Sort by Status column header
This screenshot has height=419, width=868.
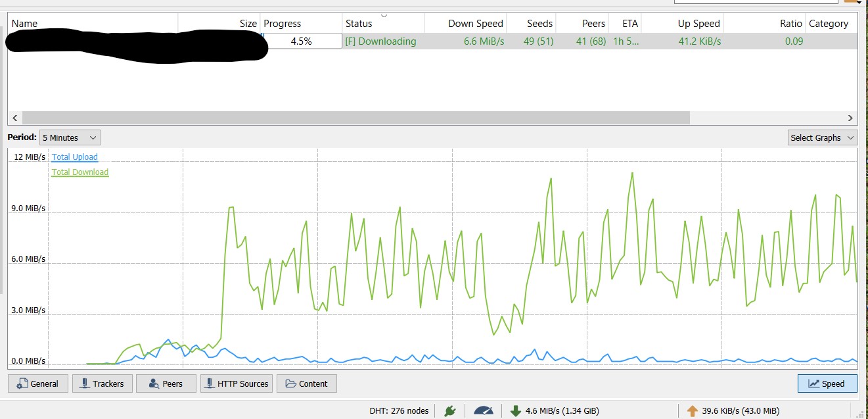point(383,23)
